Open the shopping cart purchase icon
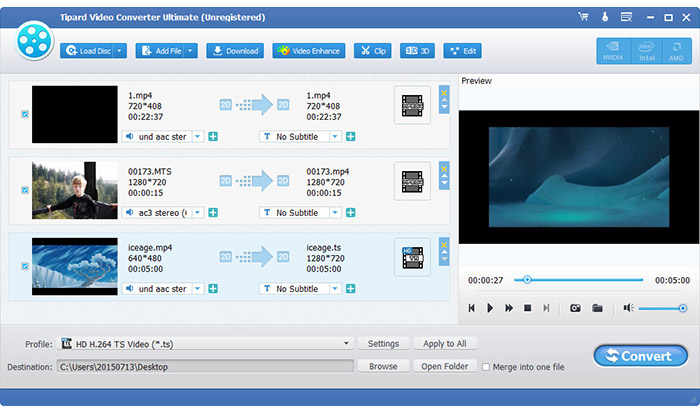 tap(583, 17)
